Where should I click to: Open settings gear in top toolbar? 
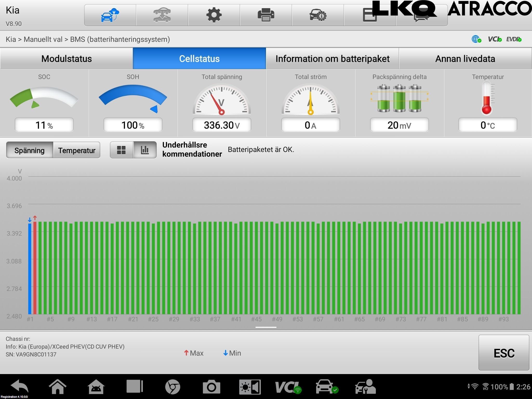214,15
